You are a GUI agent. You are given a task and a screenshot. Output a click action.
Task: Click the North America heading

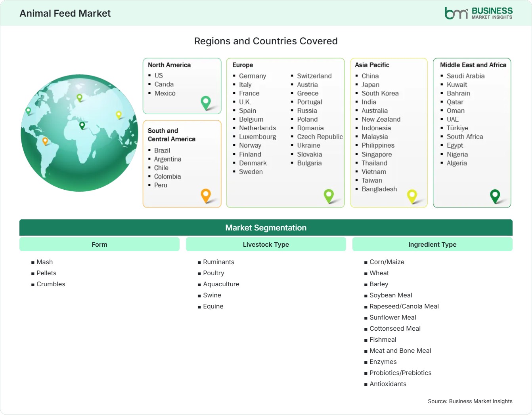[x=169, y=65]
